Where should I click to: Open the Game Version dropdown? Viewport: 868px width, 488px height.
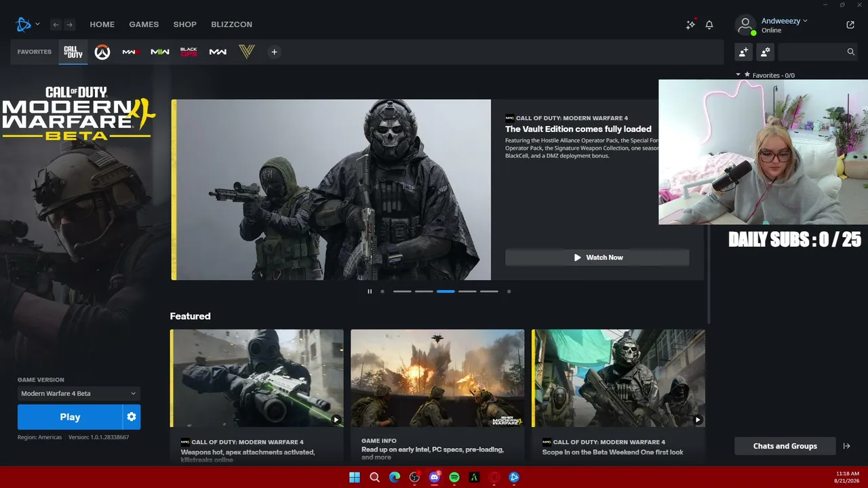coord(79,393)
